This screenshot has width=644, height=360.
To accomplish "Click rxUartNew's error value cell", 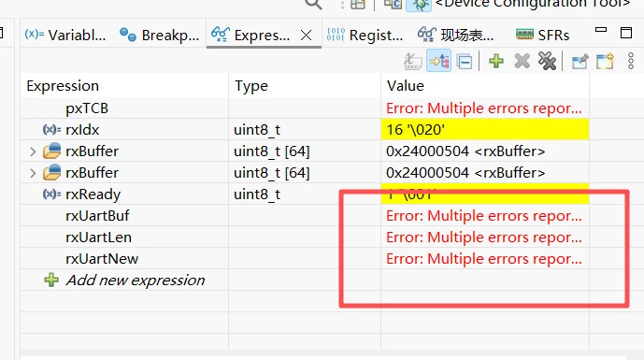I will click(x=484, y=259).
